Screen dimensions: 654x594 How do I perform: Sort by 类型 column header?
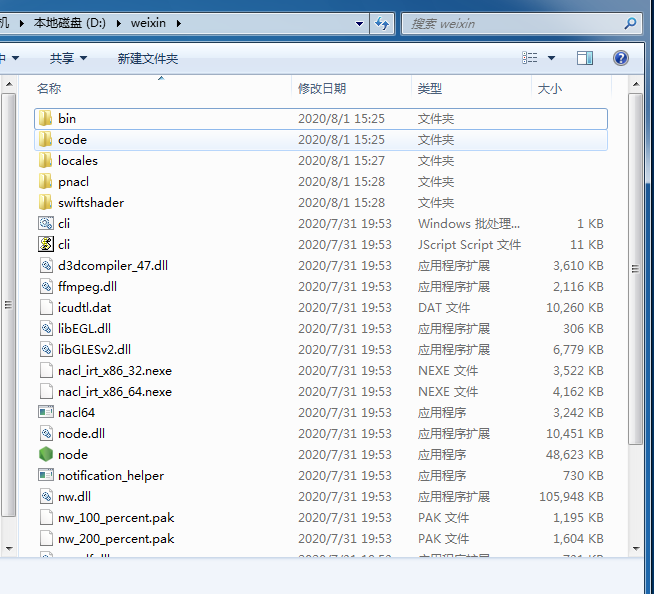pyautogui.click(x=471, y=88)
